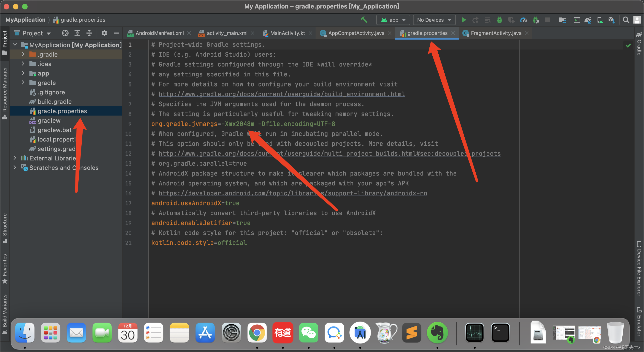The image size is (644, 352).
Task: Expand the External Libraries node
Action: pos(15,158)
